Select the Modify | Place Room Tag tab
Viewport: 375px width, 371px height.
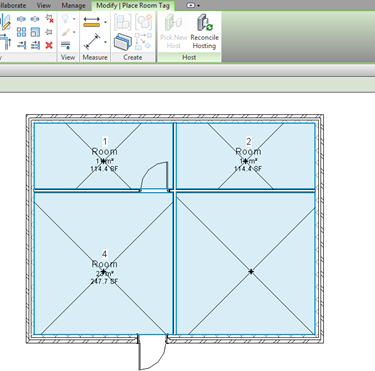click(133, 5)
